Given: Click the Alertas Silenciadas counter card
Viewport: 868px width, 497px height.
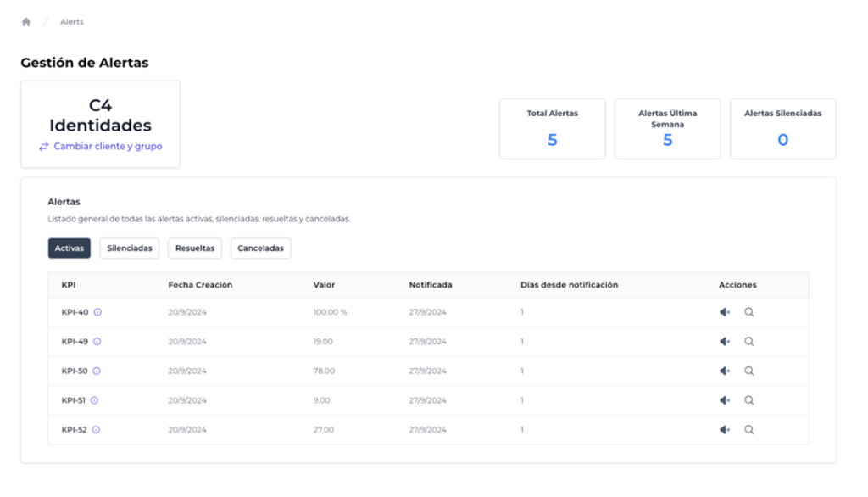Looking at the screenshot, I should (x=782, y=129).
